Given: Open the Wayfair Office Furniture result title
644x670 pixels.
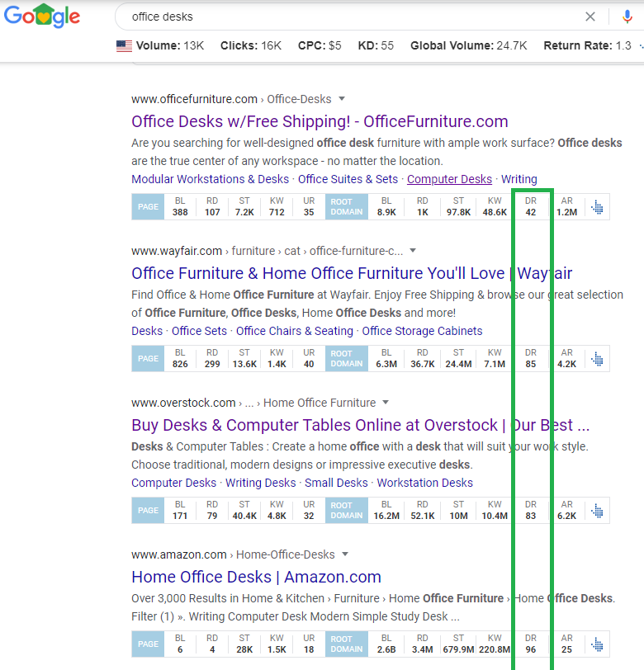Looking at the screenshot, I should 352,273.
